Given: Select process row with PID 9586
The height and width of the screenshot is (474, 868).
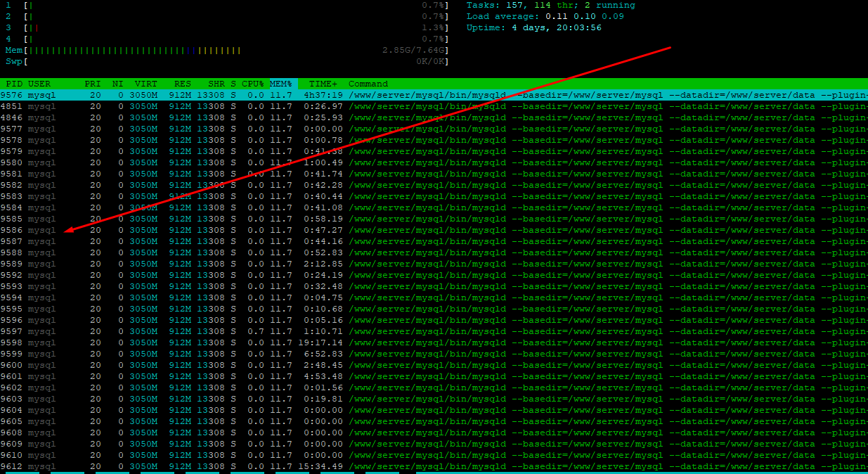Looking at the screenshot, I should pyautogui.click(x=434, y=230).
